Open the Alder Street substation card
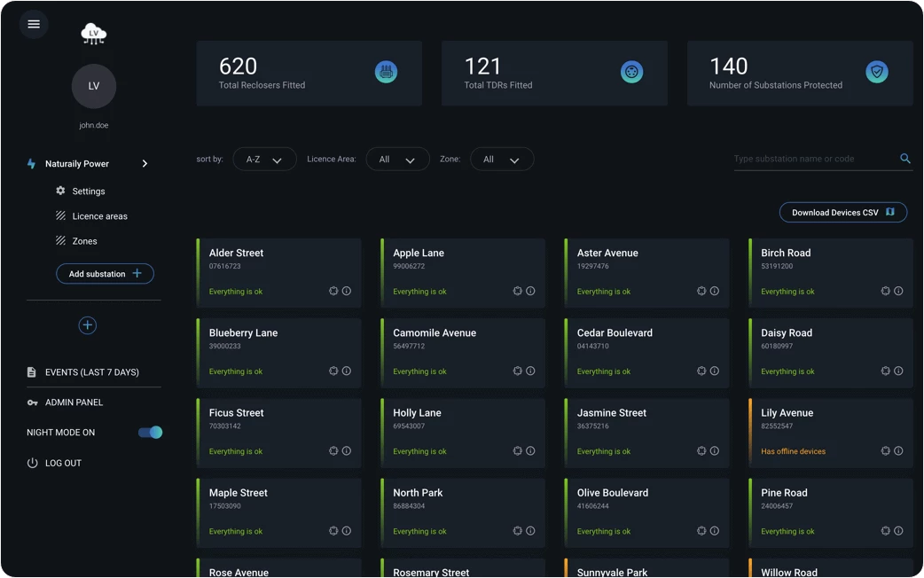This screenshot has height=578, width=924. pos(278,273)
